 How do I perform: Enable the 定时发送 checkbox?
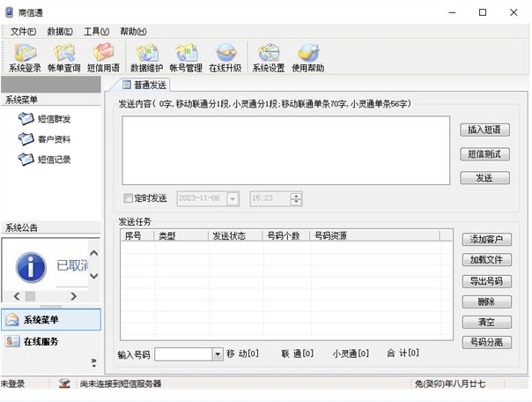point(128,198)
